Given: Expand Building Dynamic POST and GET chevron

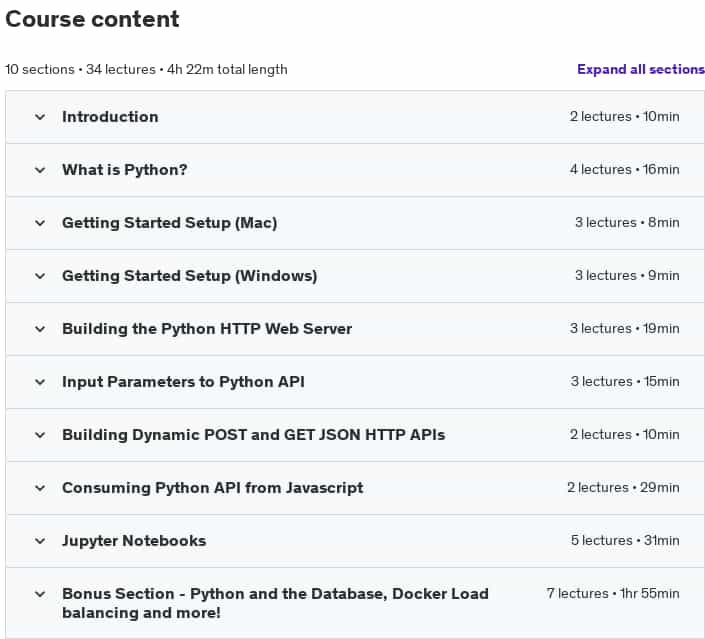Looking at the screenshot, I should pyautogui.click(x=40, y=435).
